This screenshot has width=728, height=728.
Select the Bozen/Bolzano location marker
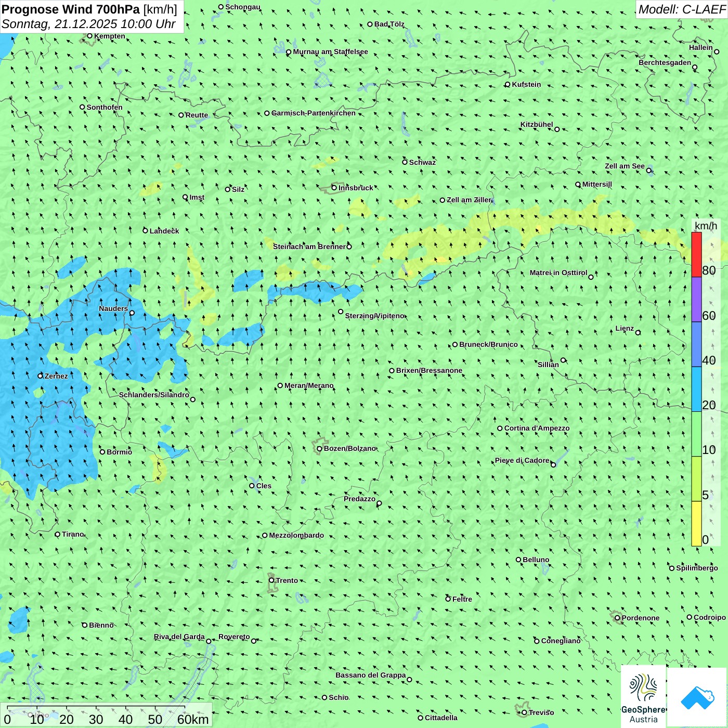tap(320, 448)
